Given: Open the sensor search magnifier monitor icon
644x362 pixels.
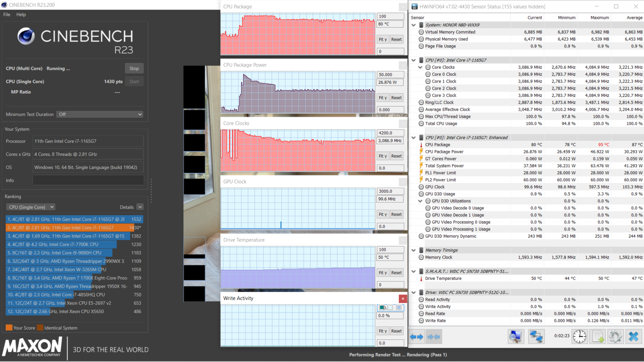Looking at the screenshot, I should click(x=516, y=336).
